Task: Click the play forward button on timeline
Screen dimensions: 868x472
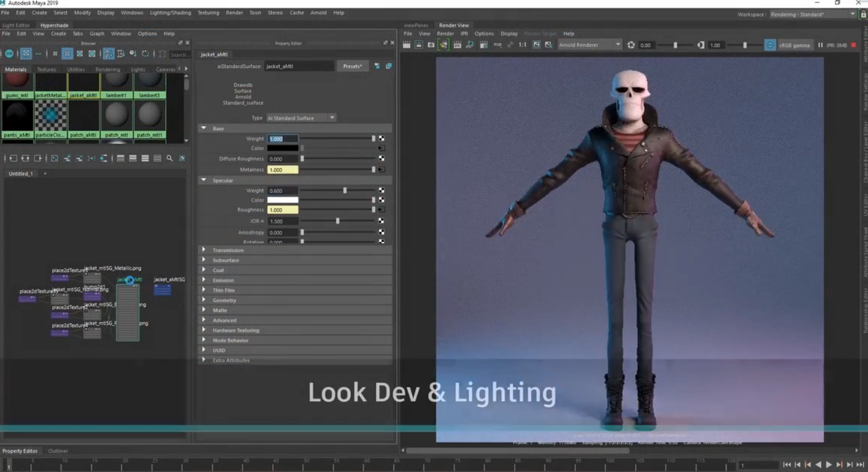Action: [x=829, y=465]
